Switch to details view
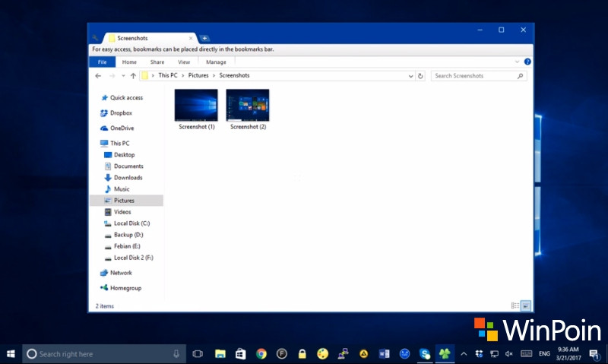Viewport: 608px width, 364px height. 515,305
